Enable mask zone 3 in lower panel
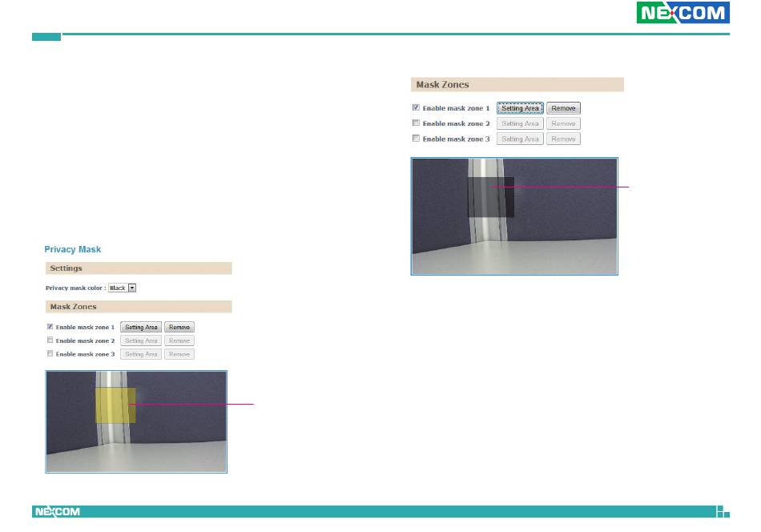This screenshot has width=761, height=532. pos(50,354)
